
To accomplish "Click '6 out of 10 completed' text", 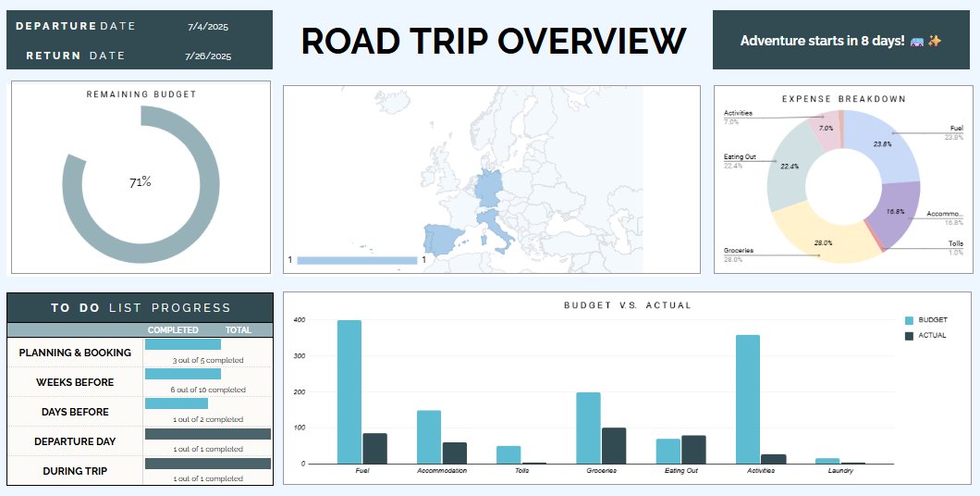I will 208,390.
